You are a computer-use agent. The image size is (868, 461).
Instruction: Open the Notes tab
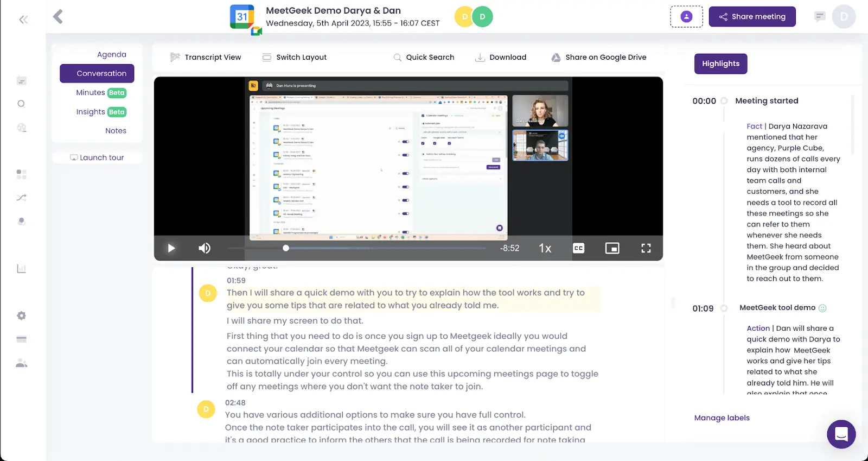(x=116, y=131)
